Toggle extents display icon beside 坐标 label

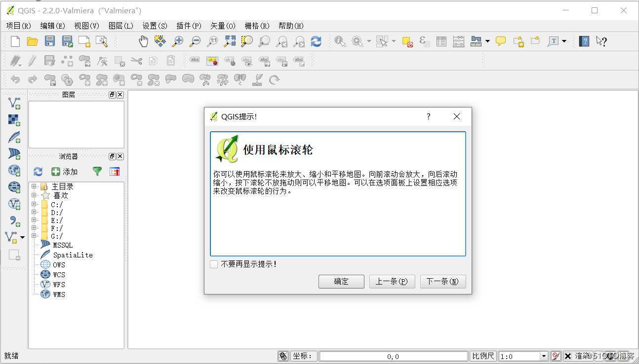coord(283,356)
